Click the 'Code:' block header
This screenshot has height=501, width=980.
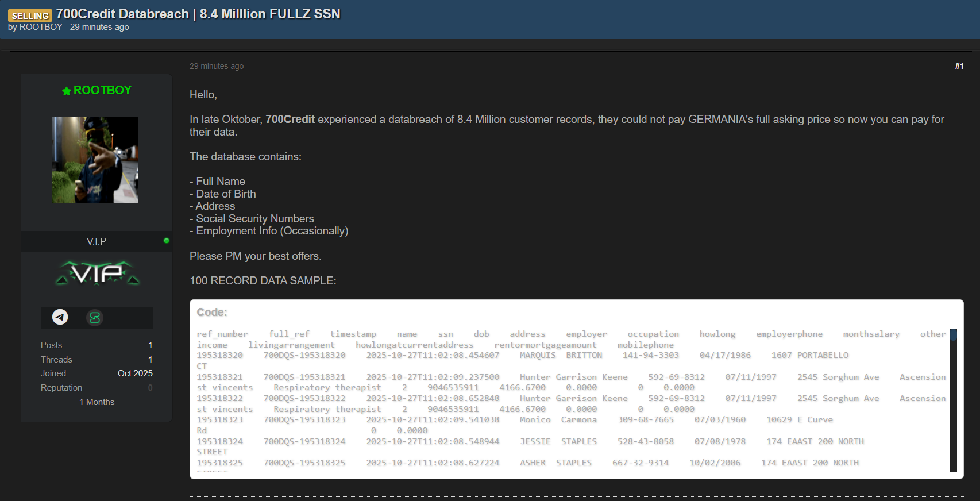tap(212, 312)
